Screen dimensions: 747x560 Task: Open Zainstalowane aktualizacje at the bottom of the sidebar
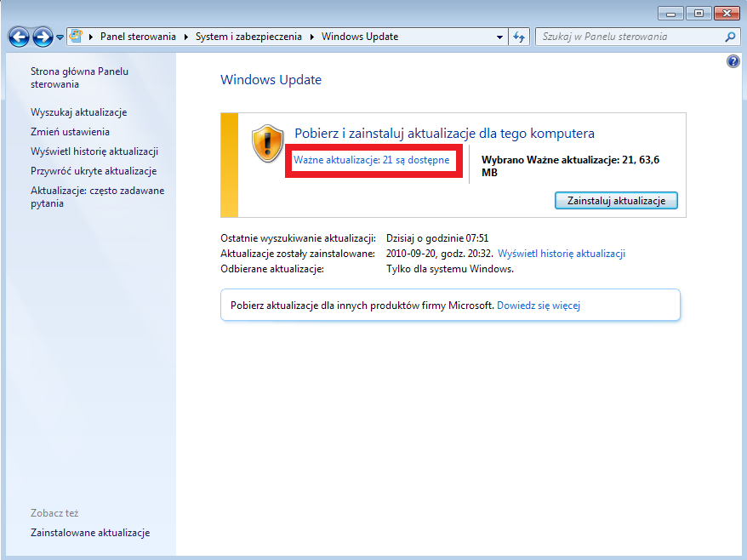(90, 533)
